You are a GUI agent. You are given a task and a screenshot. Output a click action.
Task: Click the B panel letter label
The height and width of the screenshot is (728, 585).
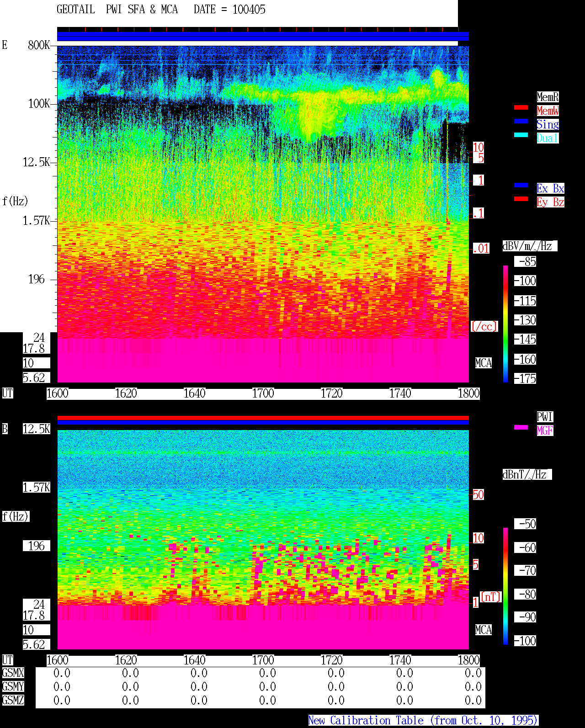5,429
